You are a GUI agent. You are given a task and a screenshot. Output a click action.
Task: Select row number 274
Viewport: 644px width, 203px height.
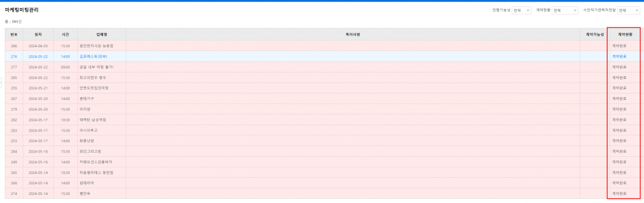coord(14,193)
